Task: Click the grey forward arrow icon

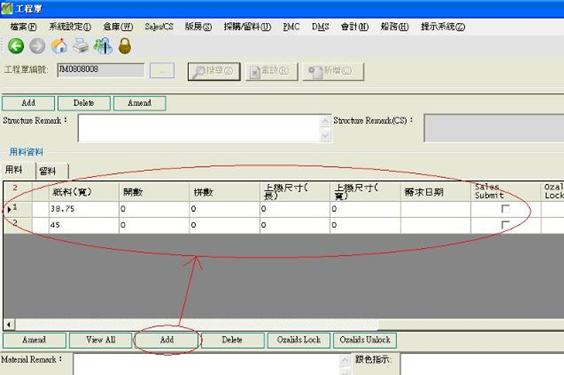Action: pyautogui.click(x=37, y=46)
